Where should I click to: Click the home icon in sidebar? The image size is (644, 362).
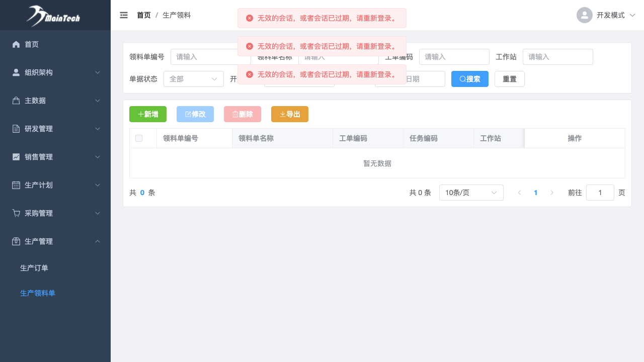coord(16,44)
